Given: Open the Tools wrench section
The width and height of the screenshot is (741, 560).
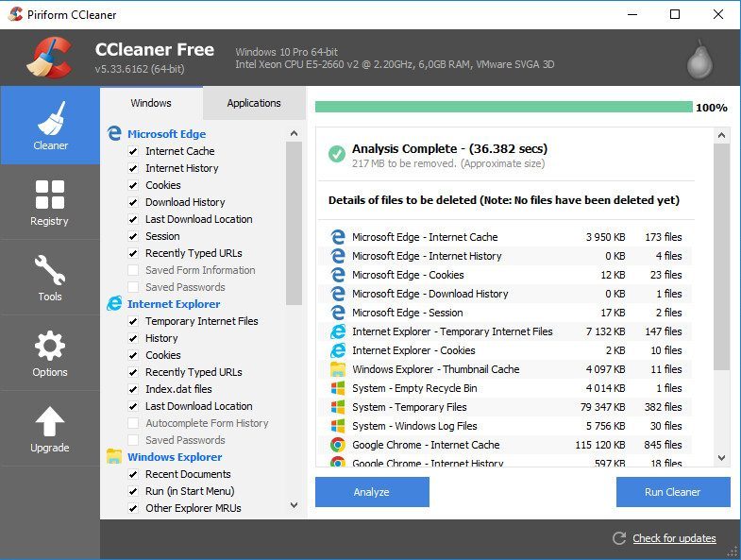Looking at the screenshot, I should [x=50, y=278].
